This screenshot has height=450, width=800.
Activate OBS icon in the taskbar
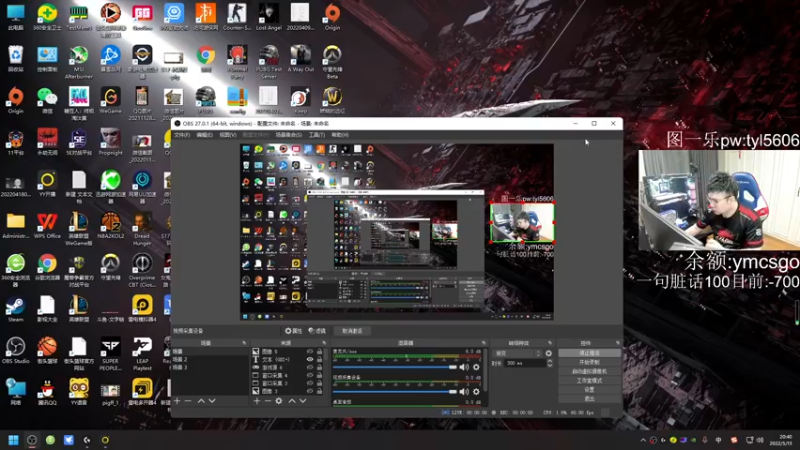point(32,440)
